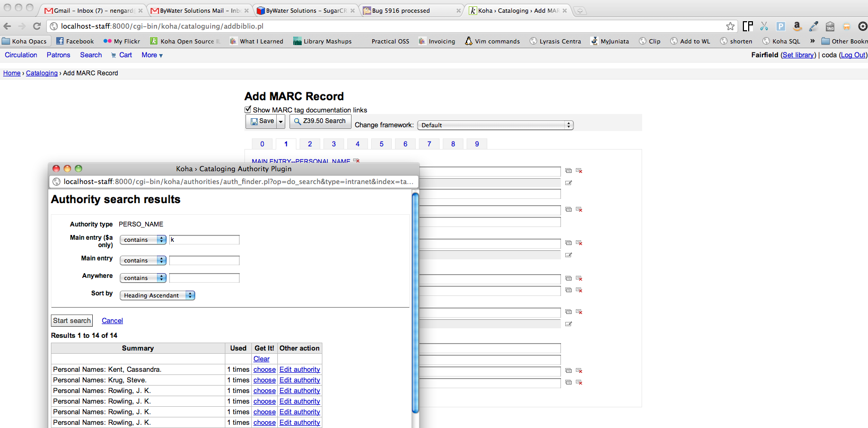Click the bookmark star in address bar
Viewport: 868px width, 428px height.
pos(730,26)
